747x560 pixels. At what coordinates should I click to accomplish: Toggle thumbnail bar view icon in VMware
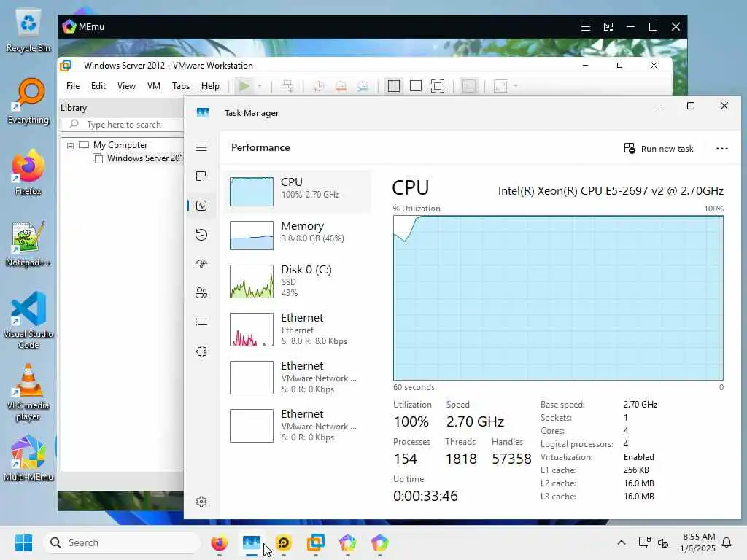tap(415, 86)
